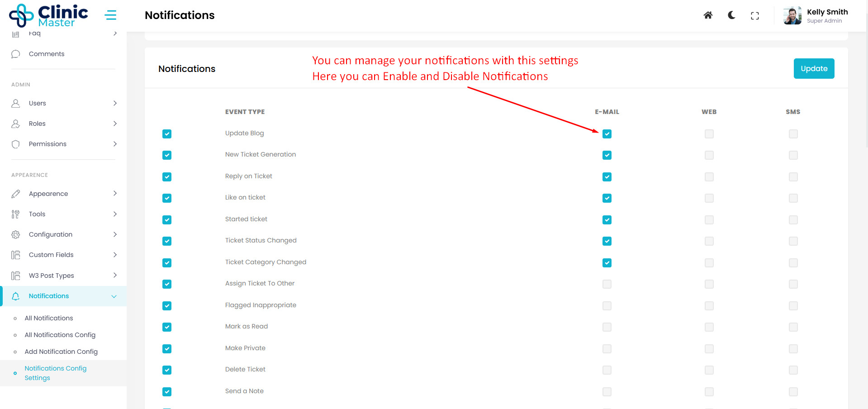
Task: Open the All Notifications link
Action: pyautogui.click(x=49, y=318)
